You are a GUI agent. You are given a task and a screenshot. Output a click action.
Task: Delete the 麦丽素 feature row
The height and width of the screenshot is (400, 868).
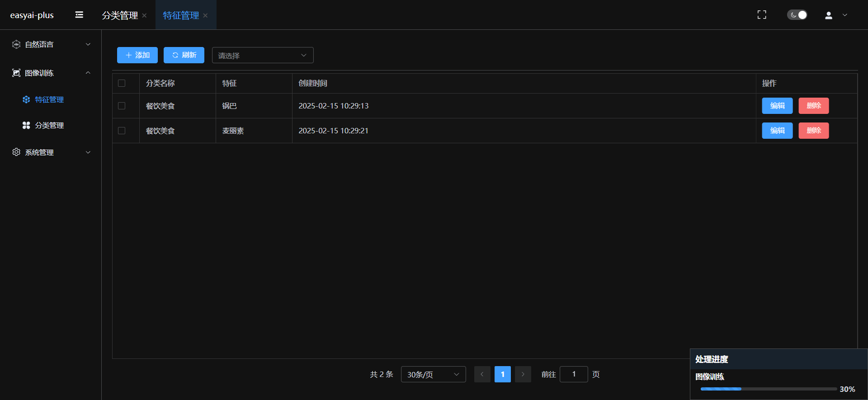point(813,131)
